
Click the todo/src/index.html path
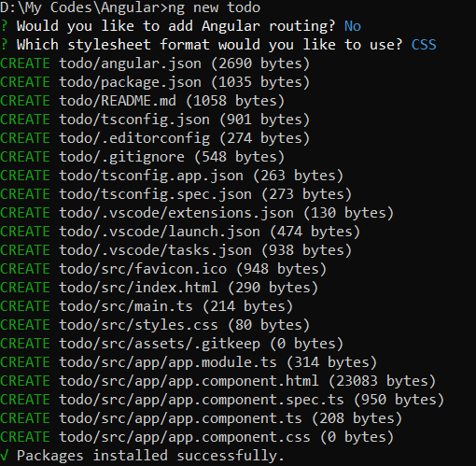(138, 288)
